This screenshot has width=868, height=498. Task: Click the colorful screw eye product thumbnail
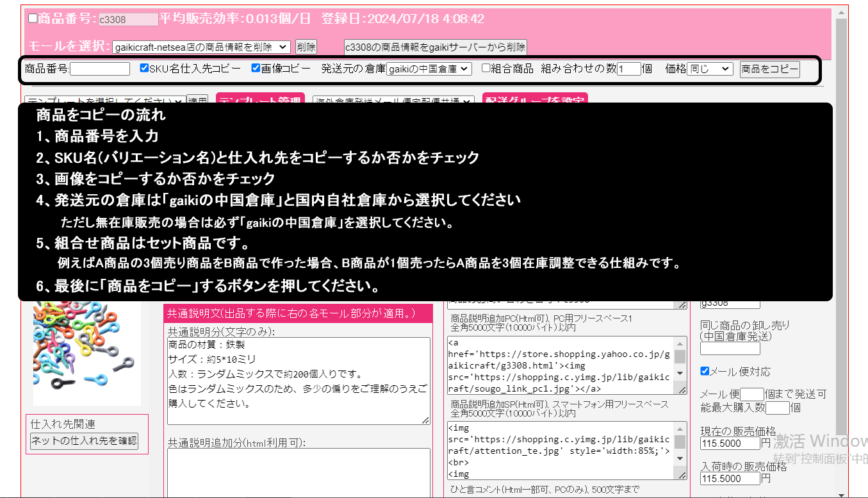tap(87, 354)
